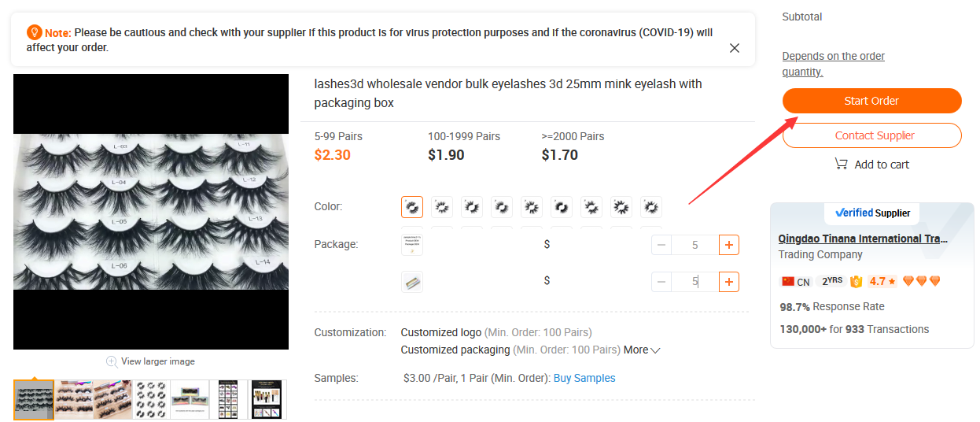Choose the fifth eyelash color swatch
The width and height of the screenshot is (980, 422).
coord(532,207)
